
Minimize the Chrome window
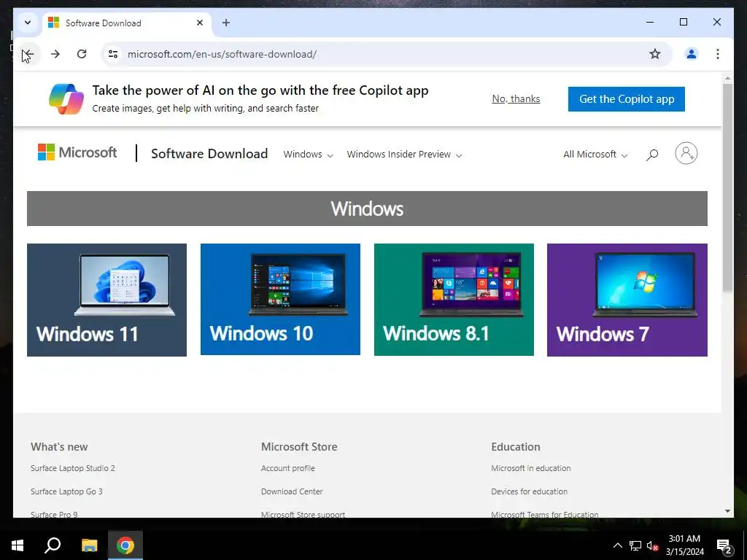tap(650, 22)
